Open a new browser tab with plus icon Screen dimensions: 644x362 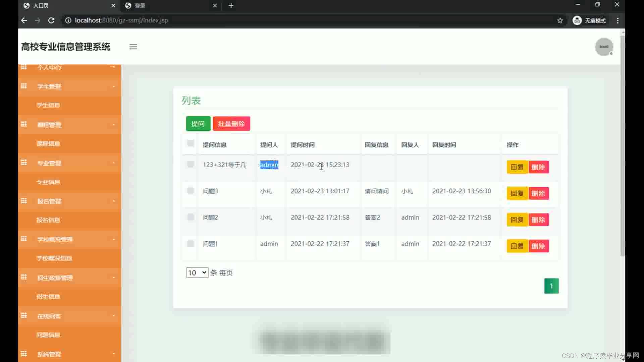(x=231, y=6)
